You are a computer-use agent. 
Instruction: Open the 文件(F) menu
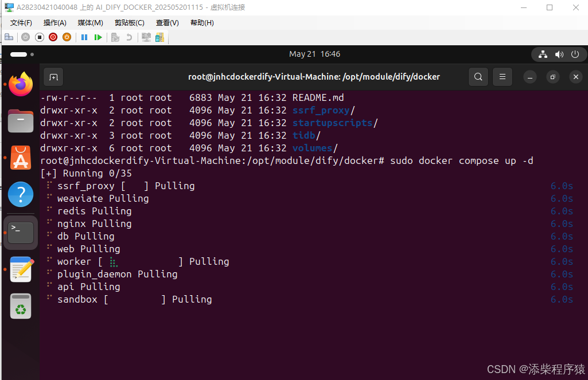tap(21, 23)
